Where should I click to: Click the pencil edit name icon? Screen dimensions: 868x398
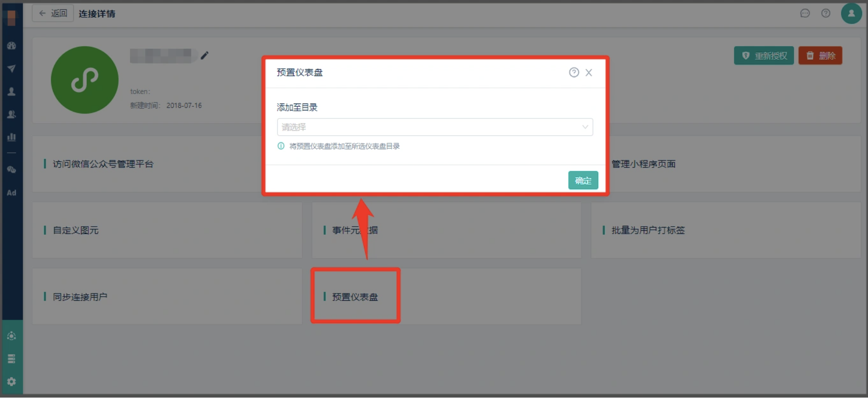click(205, 56)
